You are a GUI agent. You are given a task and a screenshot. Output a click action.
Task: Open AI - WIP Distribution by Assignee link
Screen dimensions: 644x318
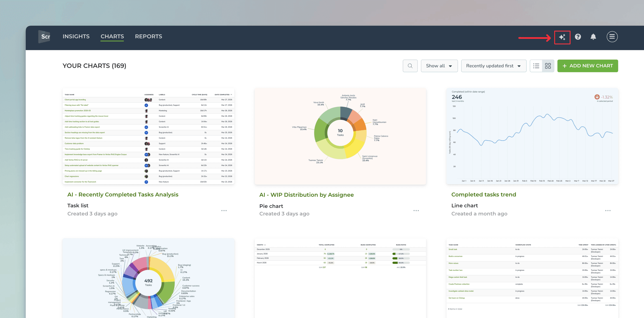pos(306,195)
